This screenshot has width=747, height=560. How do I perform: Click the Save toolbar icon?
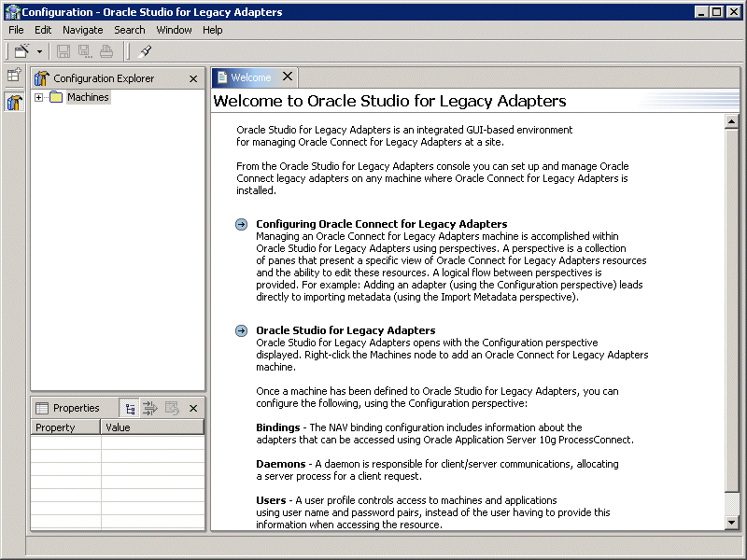[x=63, y=51]
